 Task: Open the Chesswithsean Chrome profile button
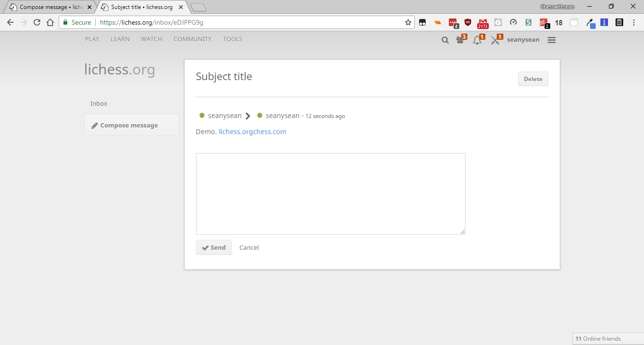pos(557,7)
